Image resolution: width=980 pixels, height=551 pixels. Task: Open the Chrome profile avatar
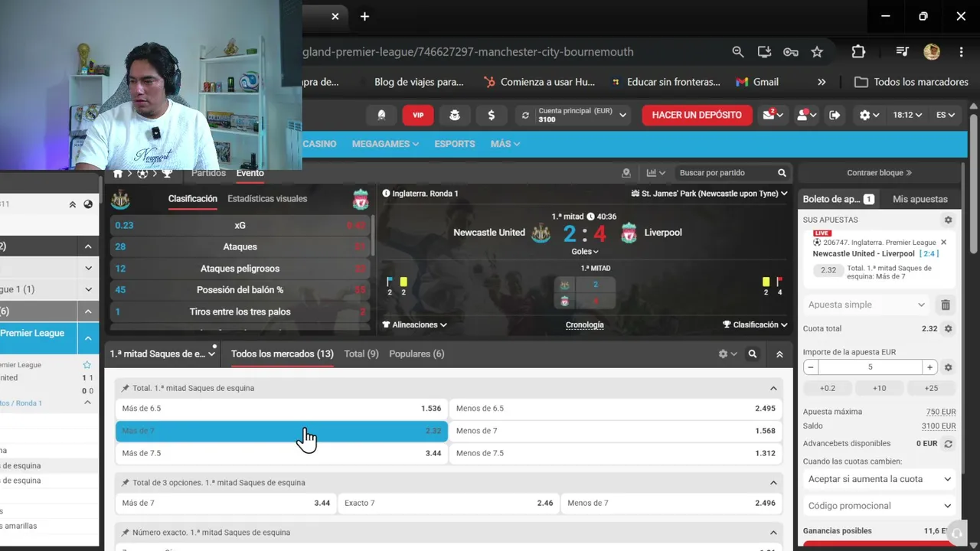pyautogui.click(x=932, y=52)
